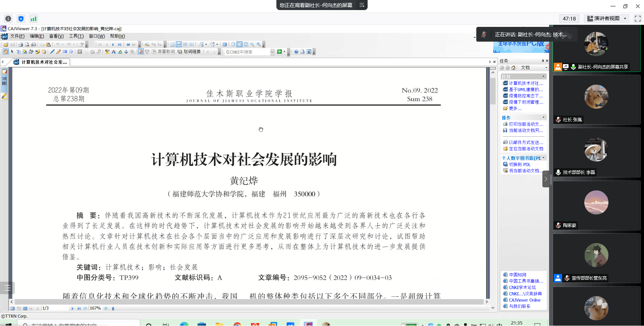Toggle 划词链接 word link feature
This screenshot has height=326, width=644.
[x=190, y=52]
